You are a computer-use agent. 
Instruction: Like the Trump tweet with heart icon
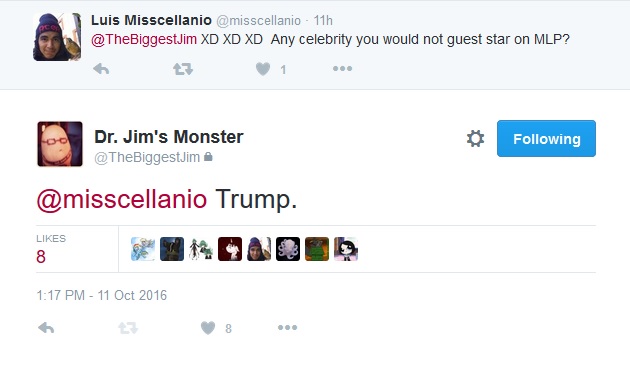tap(208, 328)
